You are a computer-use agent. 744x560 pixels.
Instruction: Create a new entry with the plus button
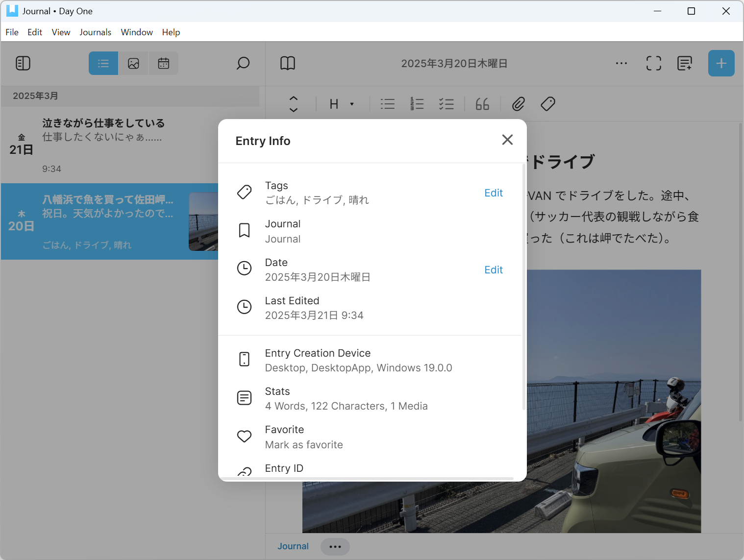[x=721, y=63]
